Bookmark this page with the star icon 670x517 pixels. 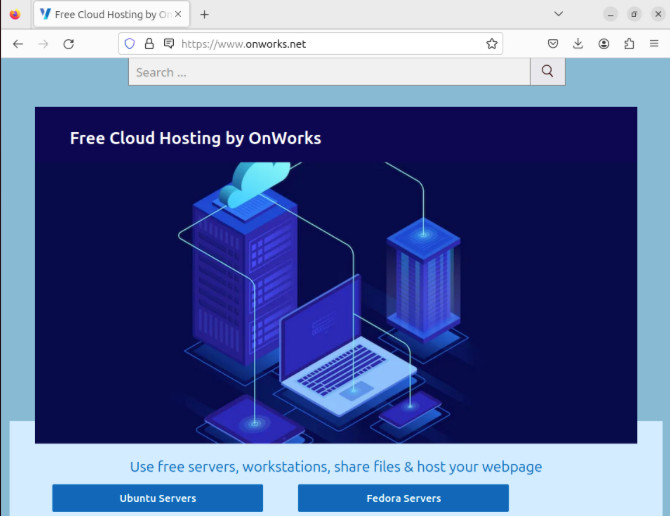point(492,44)
